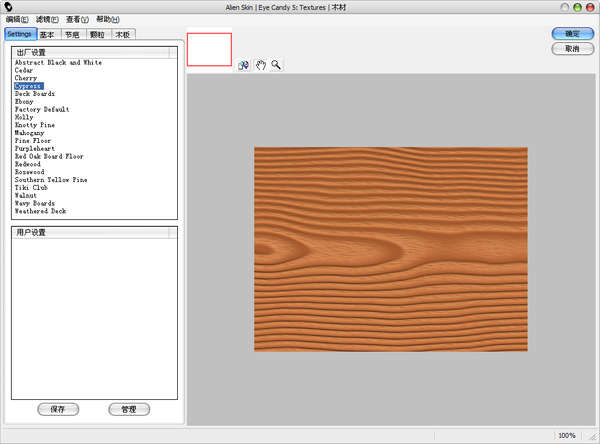Switch to the 颗粒 tab

click(98, 34)
